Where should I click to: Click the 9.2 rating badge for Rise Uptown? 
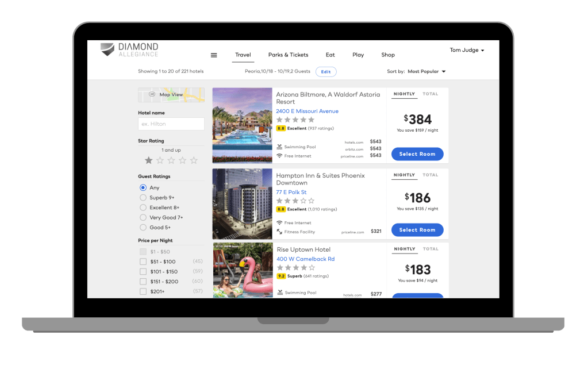pos(281,276)
